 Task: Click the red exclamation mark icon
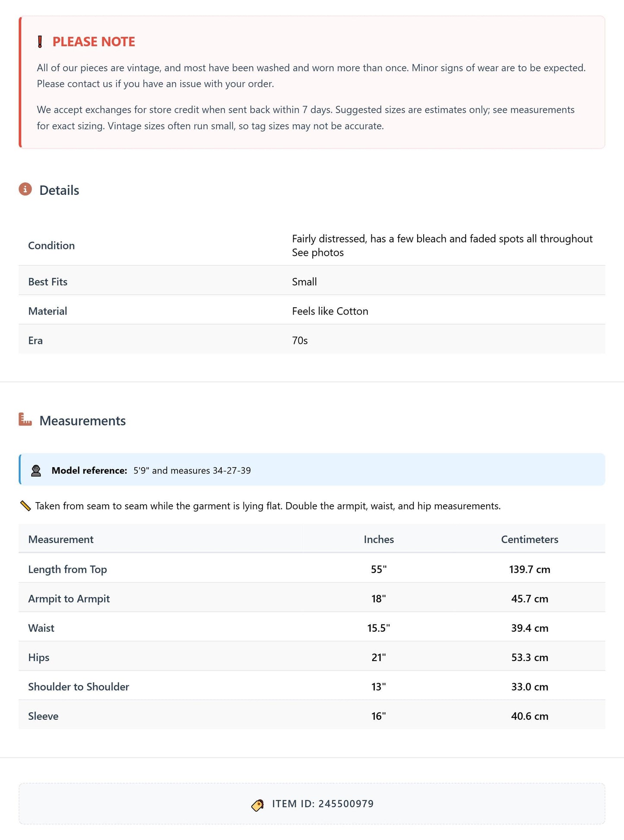click(x=40, y=42)
